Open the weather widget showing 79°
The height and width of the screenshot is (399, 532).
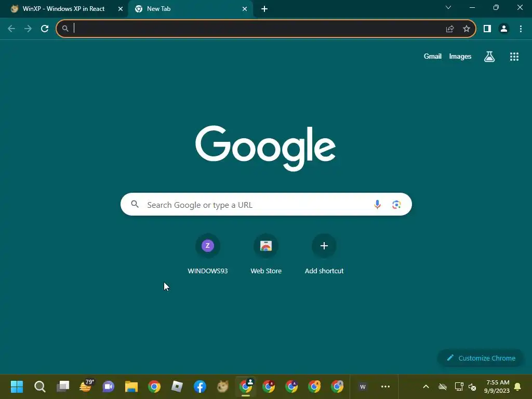(x=86, y=386)
